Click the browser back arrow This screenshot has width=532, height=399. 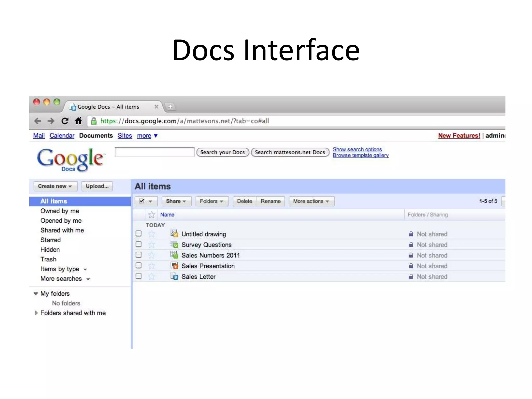pos(38,121)
